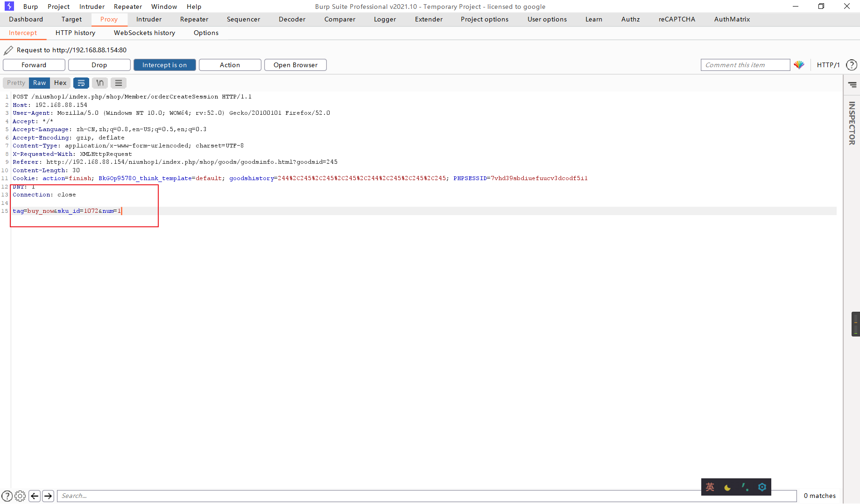Open the Action dropdown
The image size is (860, 504).
[x=230, y=65]
